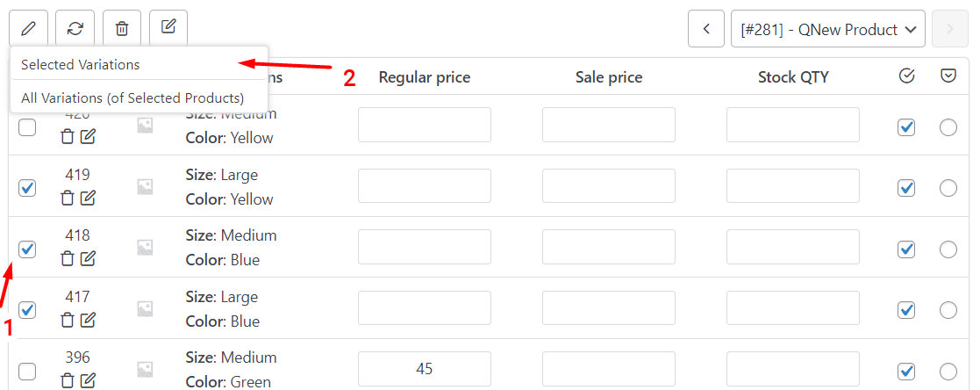Click the trash icon under variation 417

68,320
